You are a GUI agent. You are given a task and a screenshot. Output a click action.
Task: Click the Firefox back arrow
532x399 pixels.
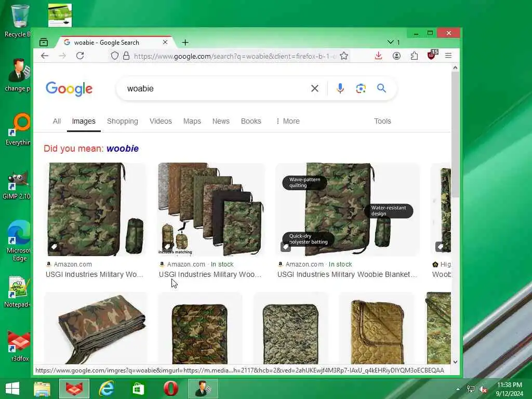[x=45, y=56]
